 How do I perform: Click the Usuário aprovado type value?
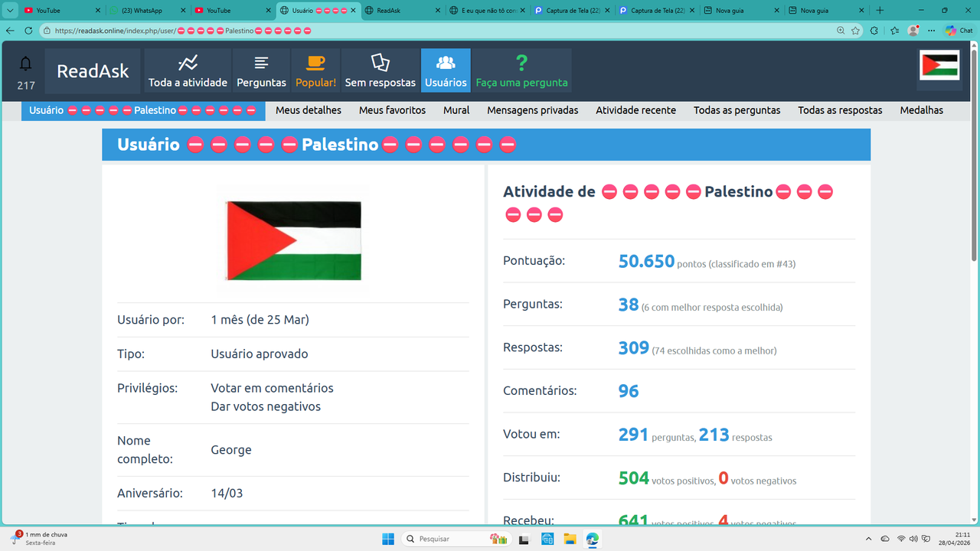(260, 354)
